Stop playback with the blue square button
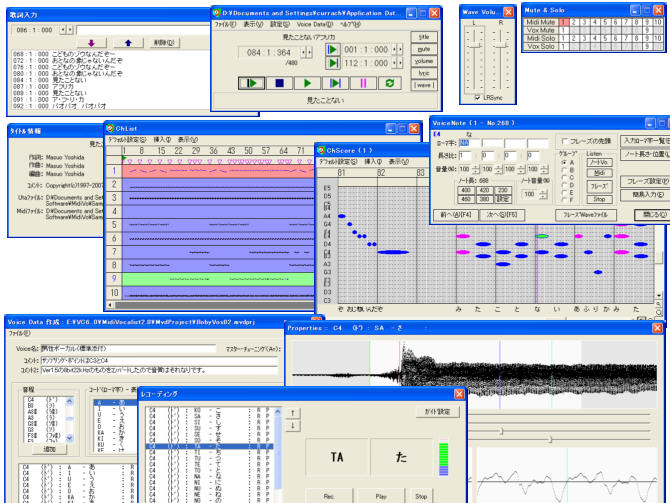The height and width of the screenshot is (503, 670). [x=279, y=83]
